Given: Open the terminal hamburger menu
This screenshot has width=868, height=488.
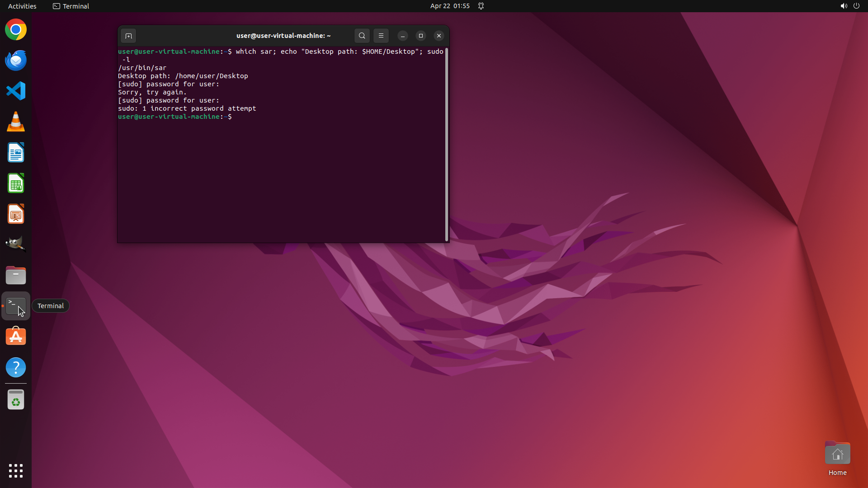Looking at the screenshot, I should pos(381,36).
